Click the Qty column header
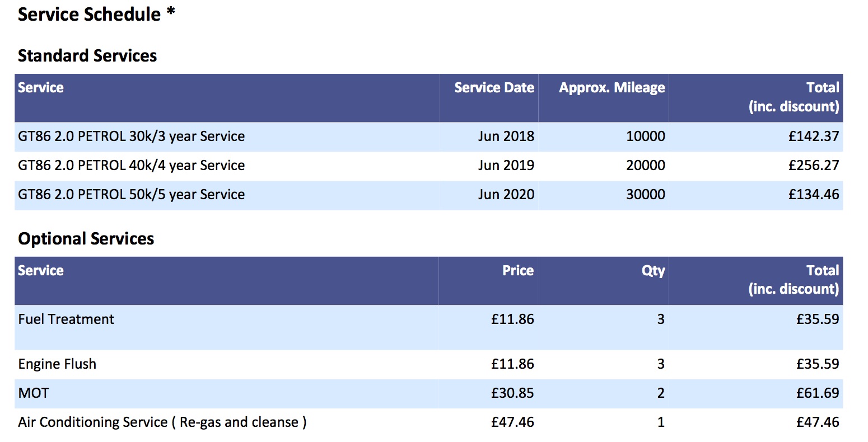This screenshot has width=868, height=442. (654, 271)
